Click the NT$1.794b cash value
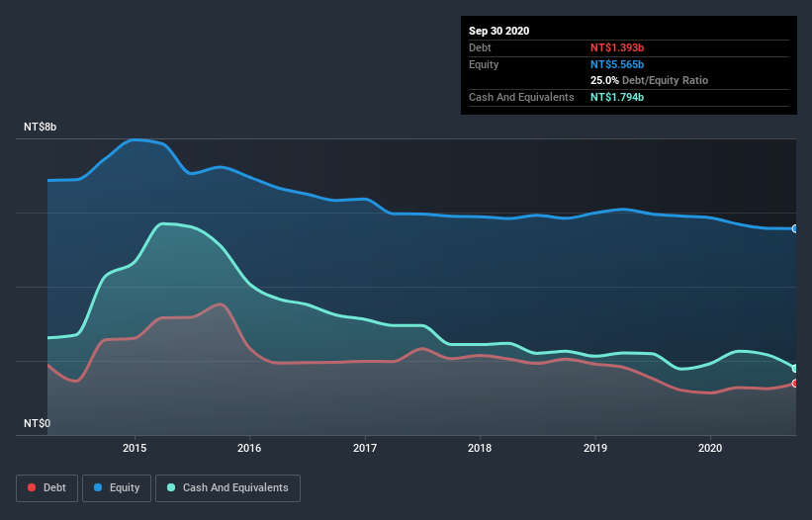The image size is (812, 520). coord(617,97)
